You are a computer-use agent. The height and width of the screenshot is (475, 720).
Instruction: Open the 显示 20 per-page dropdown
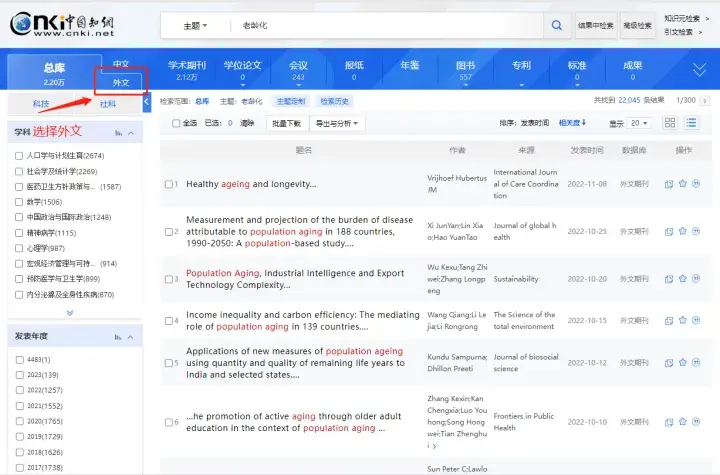pyautogui.click(x=638, y=123)
